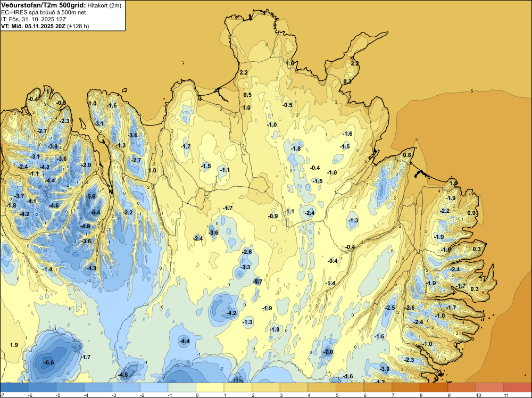This screenshot has height=398, width=532.
Task: Click the -3.7 temperature label
Action: [x=19, y=196]
